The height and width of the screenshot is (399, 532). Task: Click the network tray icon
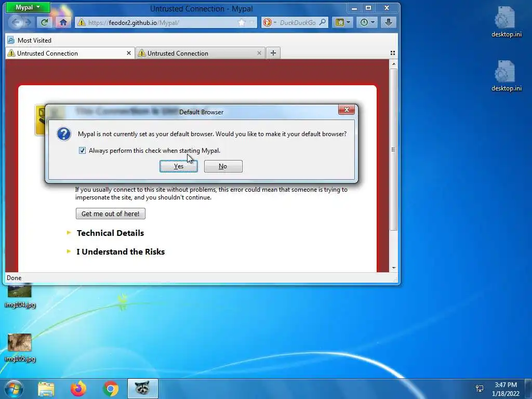pos(480,389)
